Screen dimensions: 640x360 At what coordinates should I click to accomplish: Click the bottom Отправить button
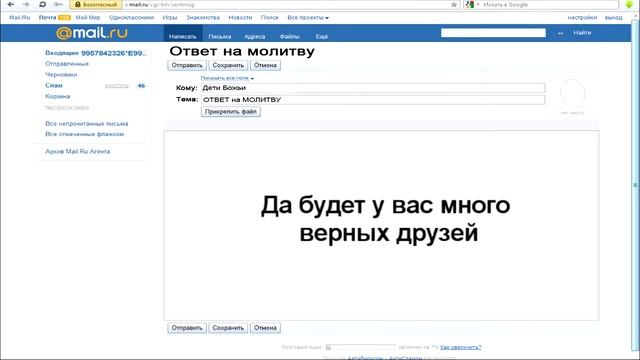pos(187,328)
